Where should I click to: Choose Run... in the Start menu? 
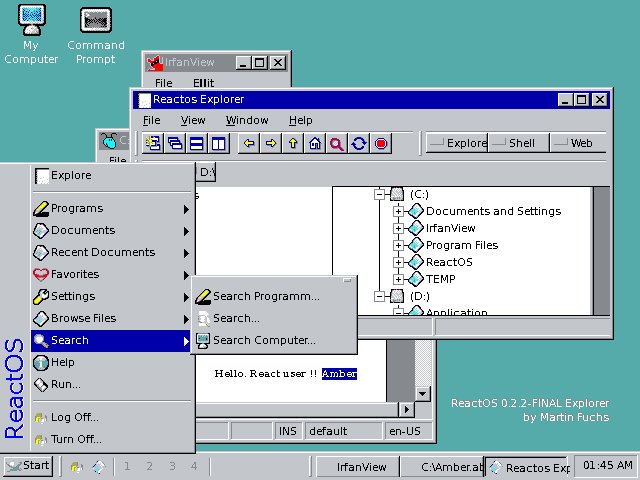[x=111, y=385]
